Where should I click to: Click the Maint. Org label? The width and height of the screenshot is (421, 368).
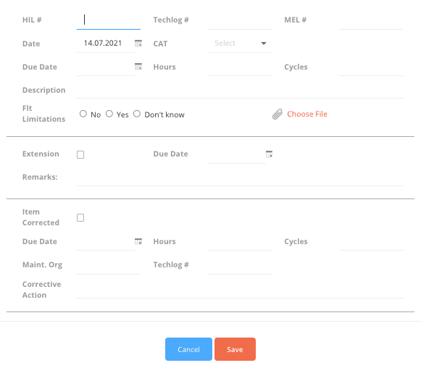42,265
